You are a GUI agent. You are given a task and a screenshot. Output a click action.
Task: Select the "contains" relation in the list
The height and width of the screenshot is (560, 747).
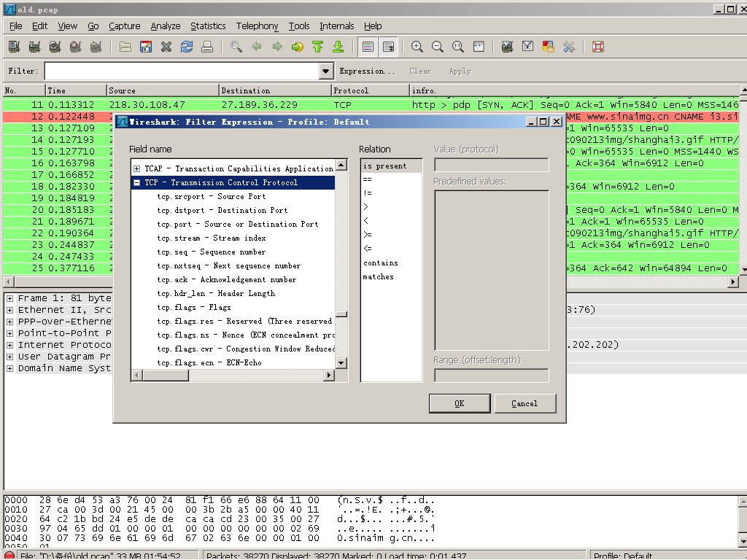pyautogui.click(x=381, y=263)
